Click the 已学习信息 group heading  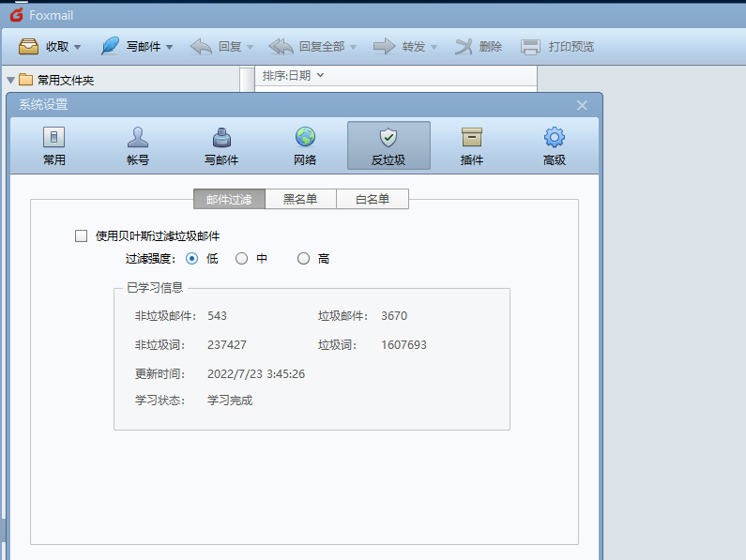155,288
